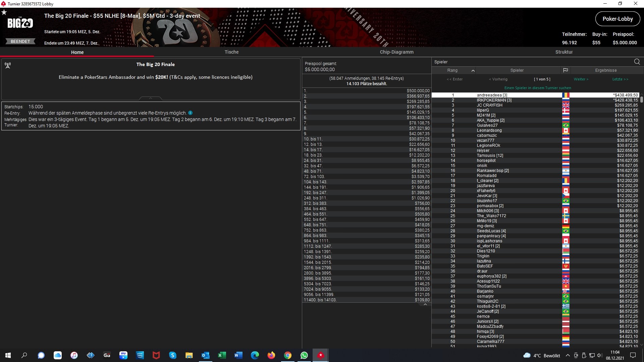This screenshot has height=362, width=644.
Task: Click the player search magnifier icon
Action: pos(637,62)
